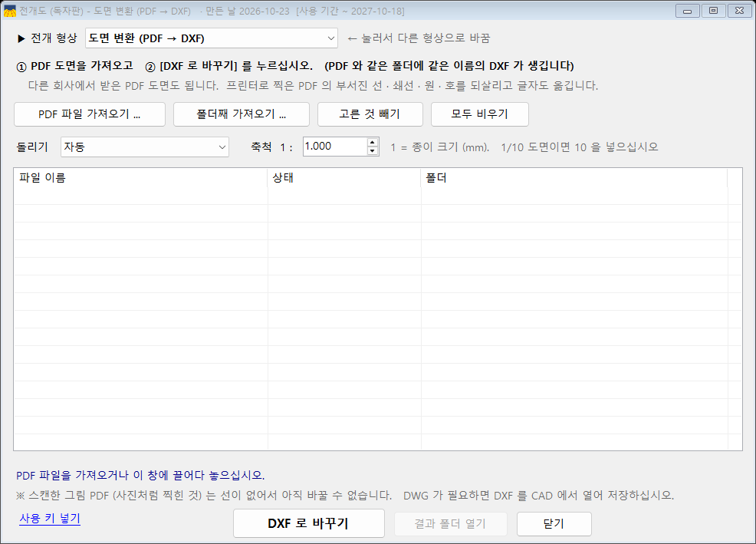Maximize the 전개도 window
Image resolution: width=756 pixels, height=544 pixels.
pos(714,11)
